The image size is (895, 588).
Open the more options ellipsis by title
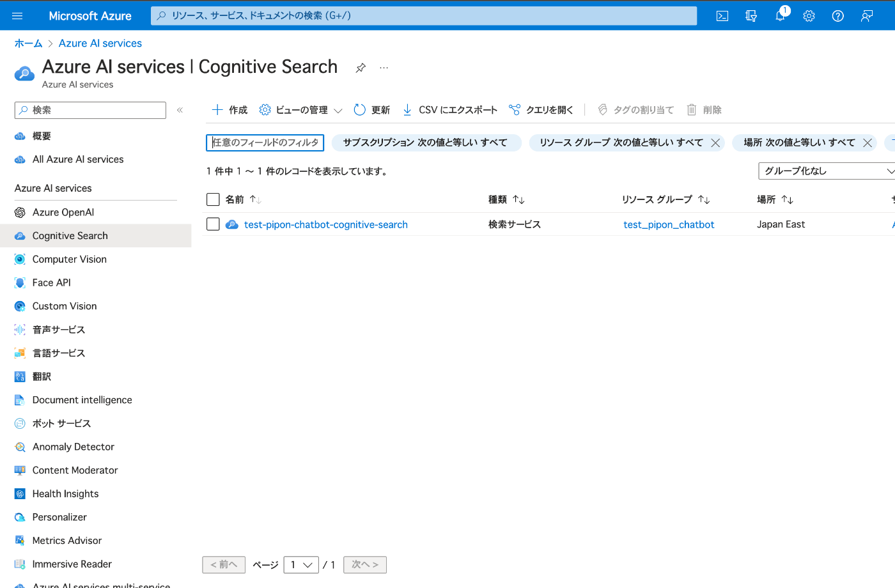(384, 68)
